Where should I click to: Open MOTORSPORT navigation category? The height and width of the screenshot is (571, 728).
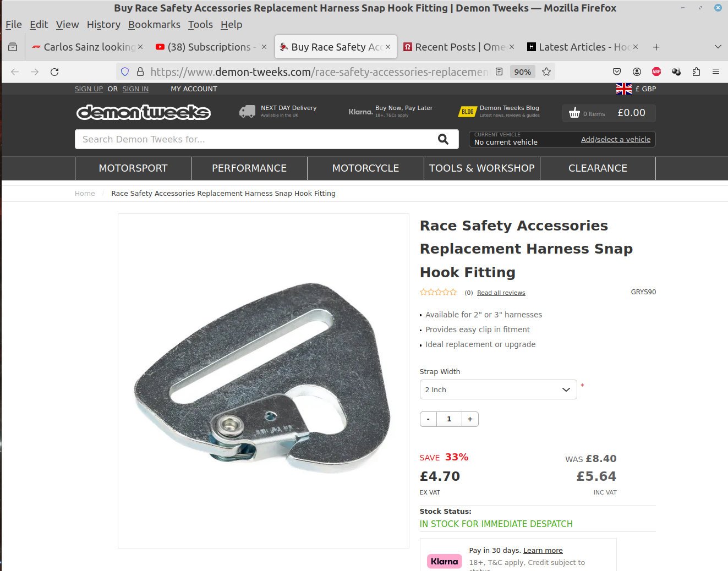click(133, 168)
